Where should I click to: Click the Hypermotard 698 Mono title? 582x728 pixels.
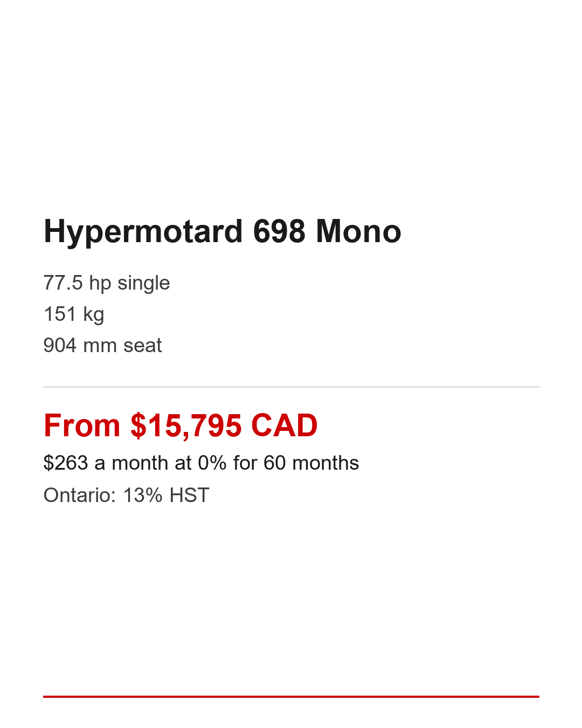click(222, 232)
